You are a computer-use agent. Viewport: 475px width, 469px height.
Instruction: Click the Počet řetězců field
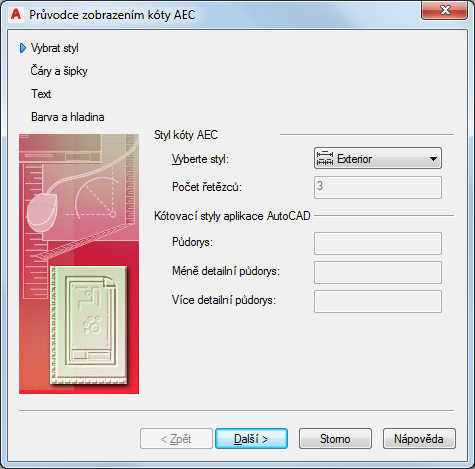point(378,188)
